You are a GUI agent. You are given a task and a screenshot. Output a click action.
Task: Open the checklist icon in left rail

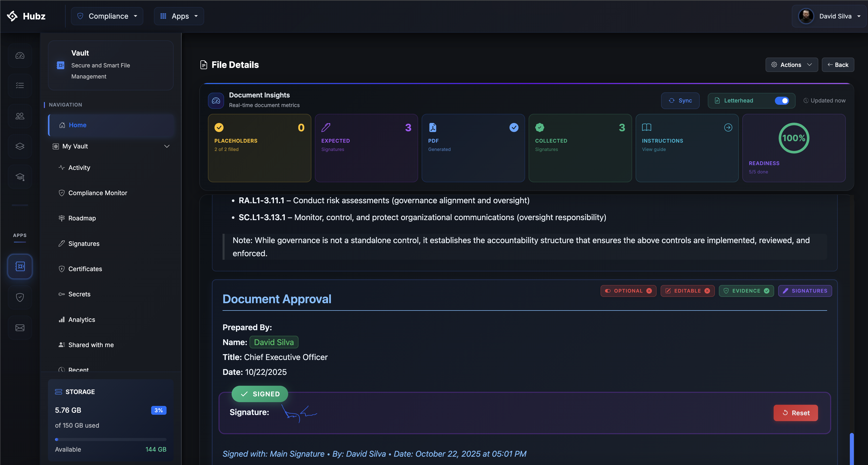[20, 86]
